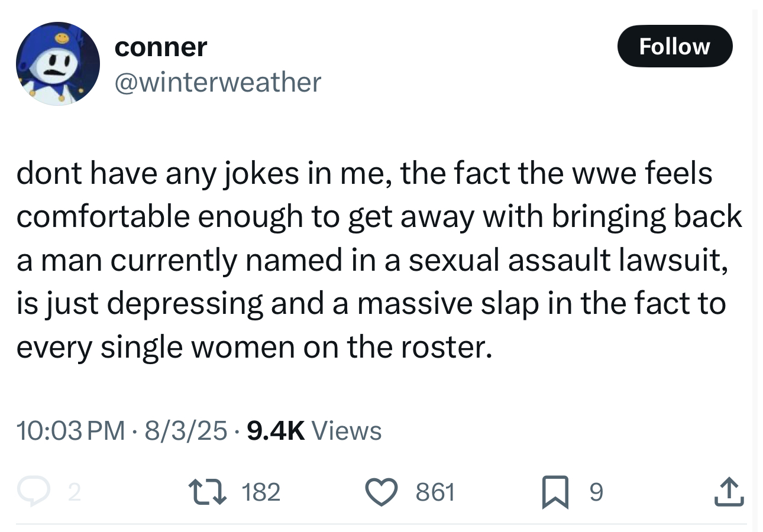Click the display name "conner"
Screen dimensions: 763x532
(160, 47)
